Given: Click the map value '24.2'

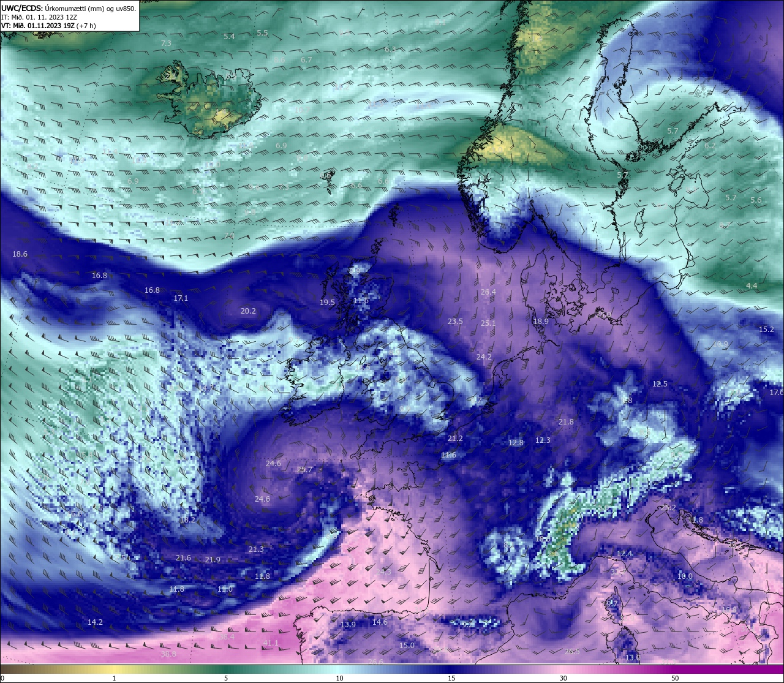Looking at the screenshot, I should point(484,357).
